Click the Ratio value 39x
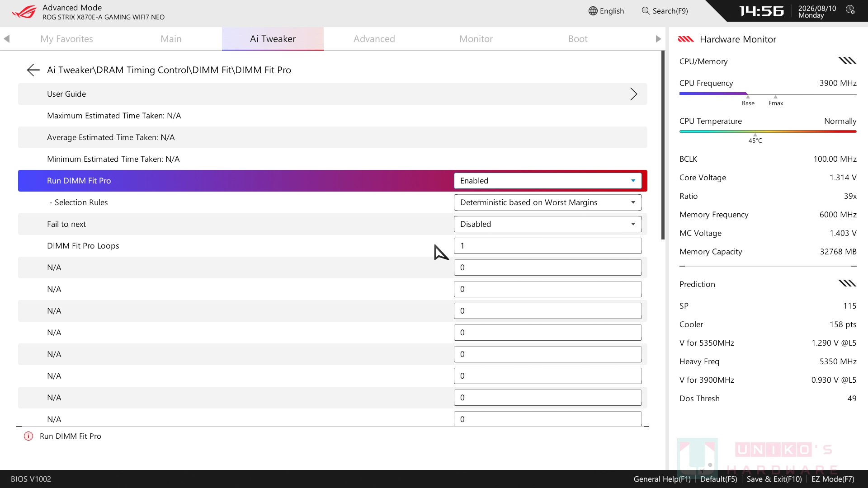 coord(850,196)
